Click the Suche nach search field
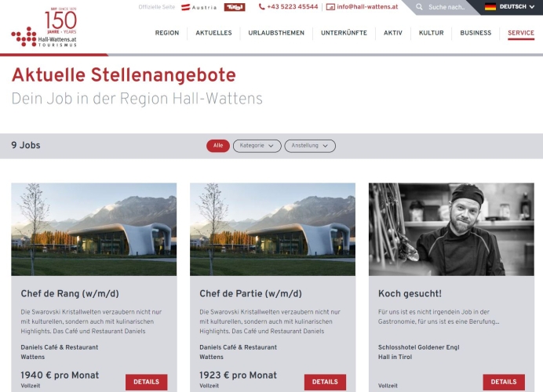Screen dimensions: 543x392 (446, 7)
